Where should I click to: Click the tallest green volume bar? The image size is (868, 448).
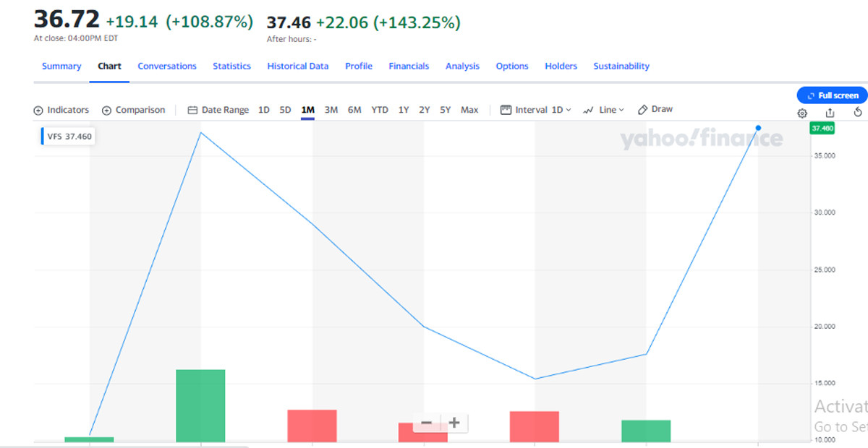tap(200, 405)
